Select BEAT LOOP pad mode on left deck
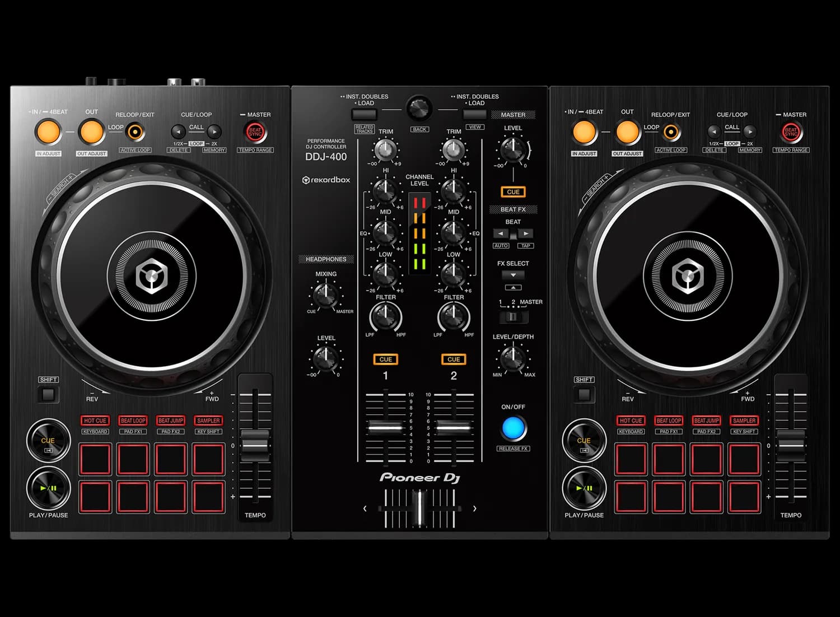The image size is (840, 617). 133,420
